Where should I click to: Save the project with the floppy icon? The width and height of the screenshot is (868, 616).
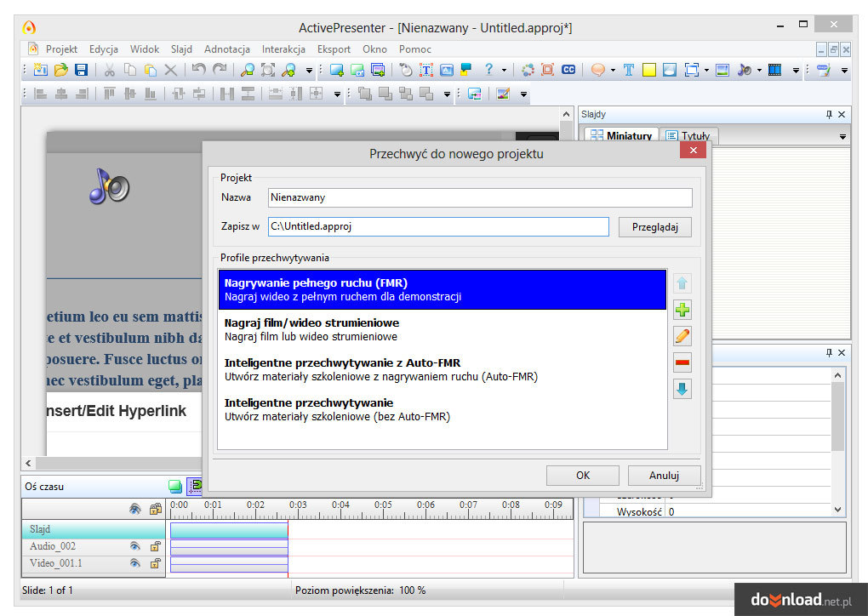[82, 70]
